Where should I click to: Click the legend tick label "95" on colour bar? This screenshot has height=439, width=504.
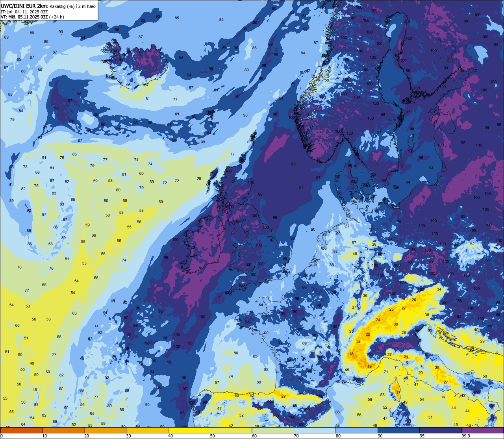click(422, 436)
